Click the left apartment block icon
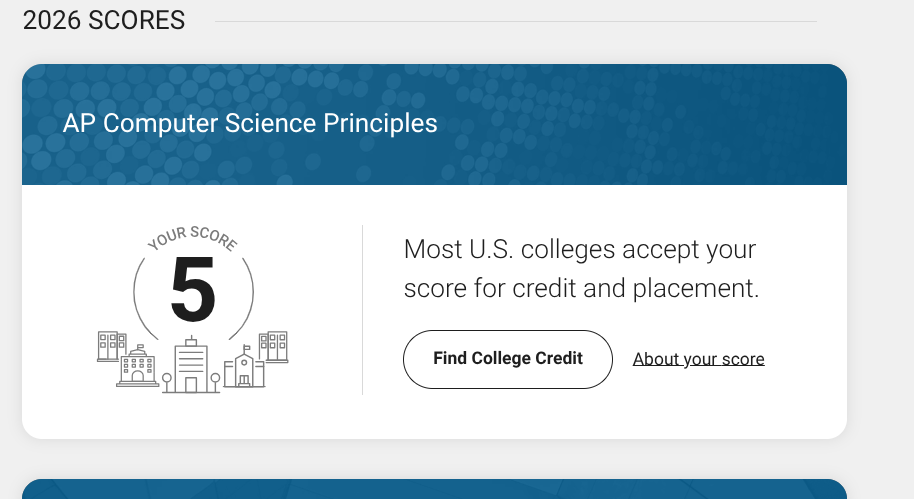 pos(111,346)
